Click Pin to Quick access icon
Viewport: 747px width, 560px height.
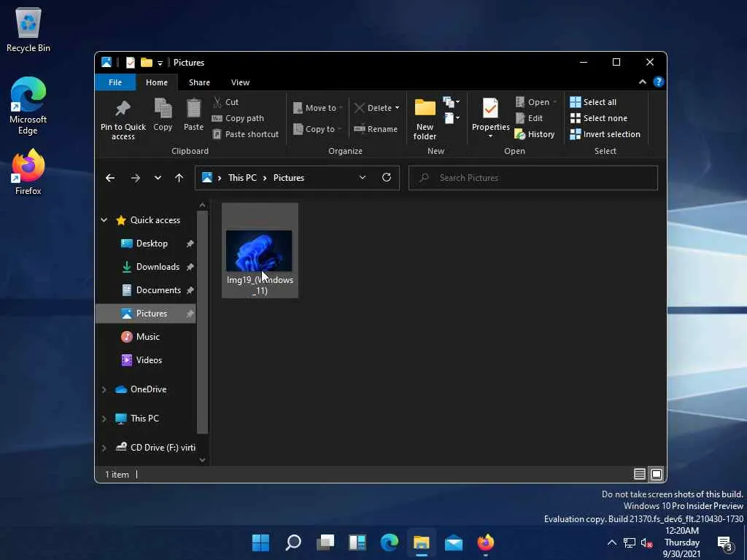[123, 109]
